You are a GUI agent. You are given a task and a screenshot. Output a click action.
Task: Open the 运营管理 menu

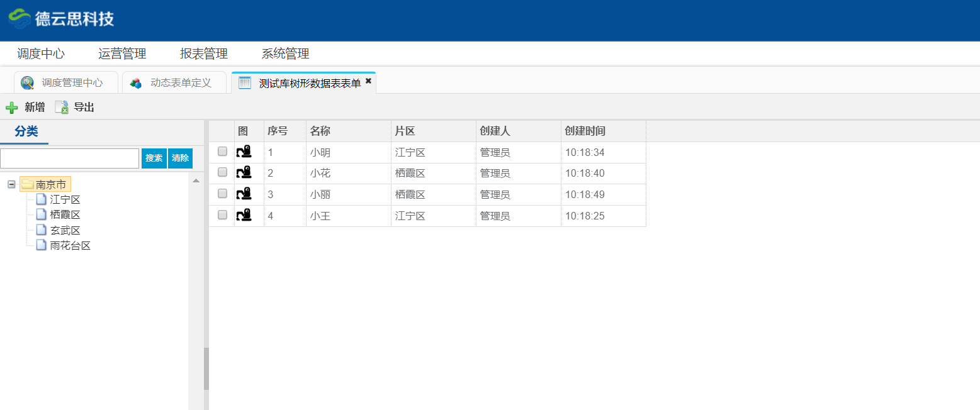click(122, 54)
